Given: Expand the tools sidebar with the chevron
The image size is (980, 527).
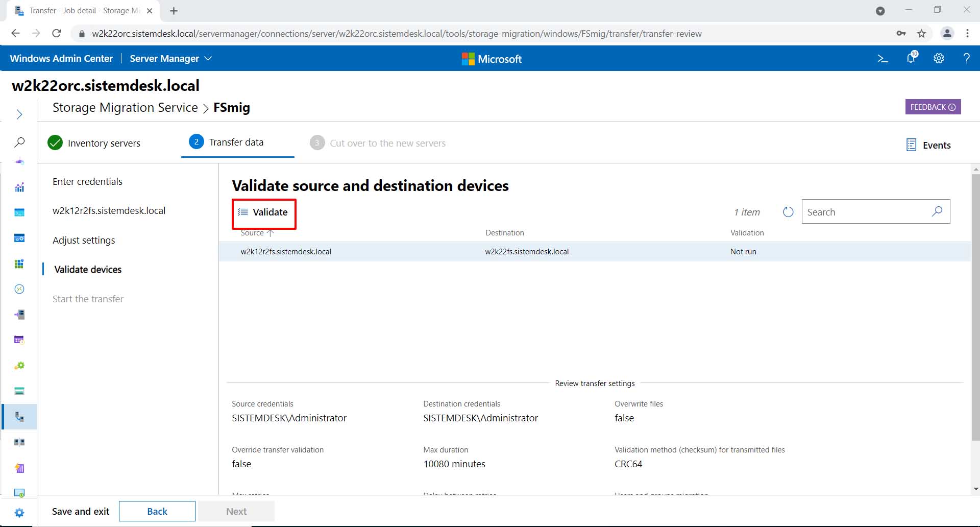Looking at the screenshot, I should (19, 114).
